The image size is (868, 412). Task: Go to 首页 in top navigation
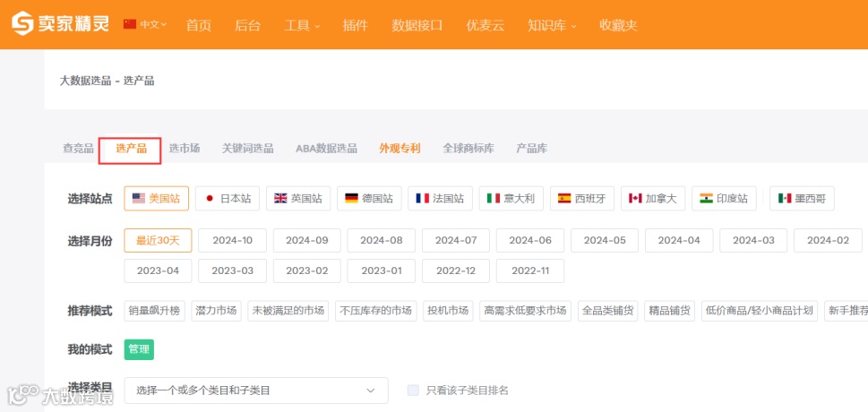click(x=198, y=25)
